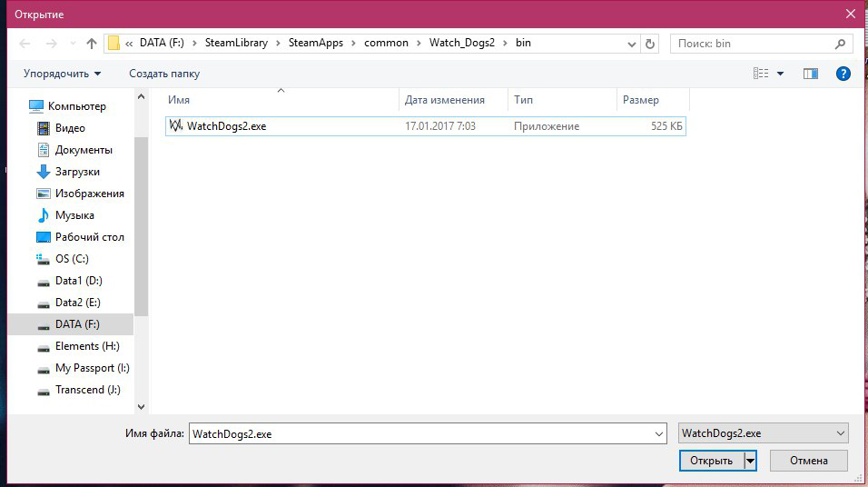Screen dimensions: 868x487
Task: Click sidebar scrollbar up arrow
Action: [x=141, y=97]
